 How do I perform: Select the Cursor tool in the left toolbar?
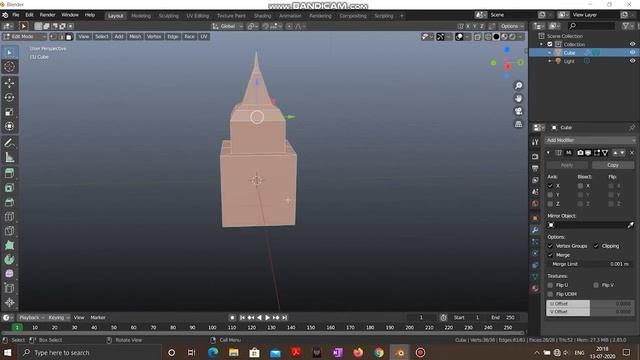(x=9, y=67)
